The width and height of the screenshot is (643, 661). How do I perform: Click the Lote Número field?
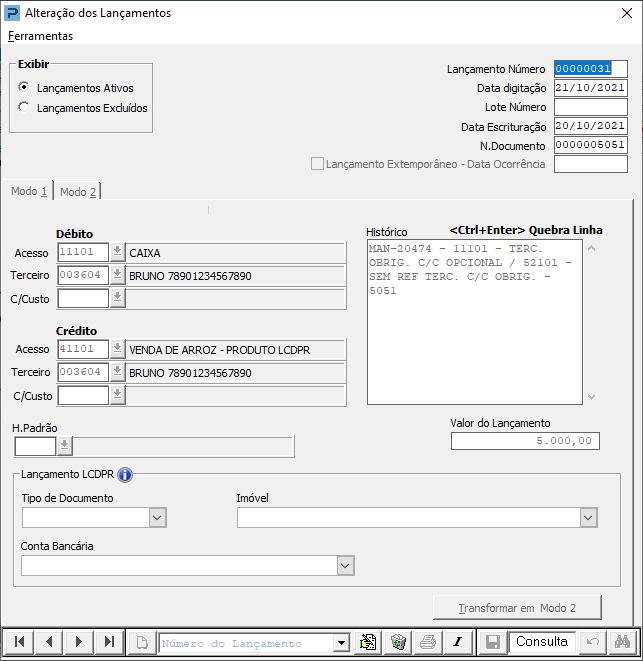[591, 107]
